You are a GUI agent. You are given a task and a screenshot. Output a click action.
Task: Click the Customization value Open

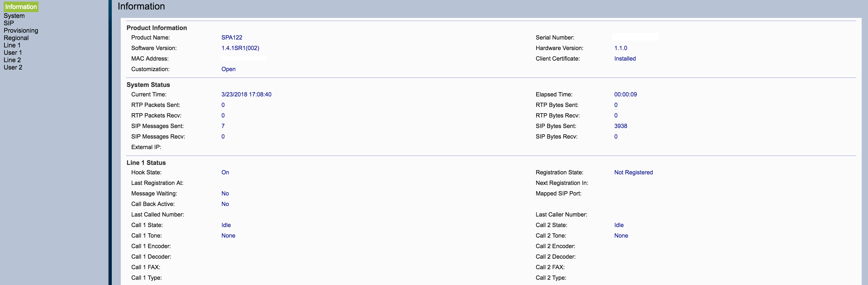(228, 69)
